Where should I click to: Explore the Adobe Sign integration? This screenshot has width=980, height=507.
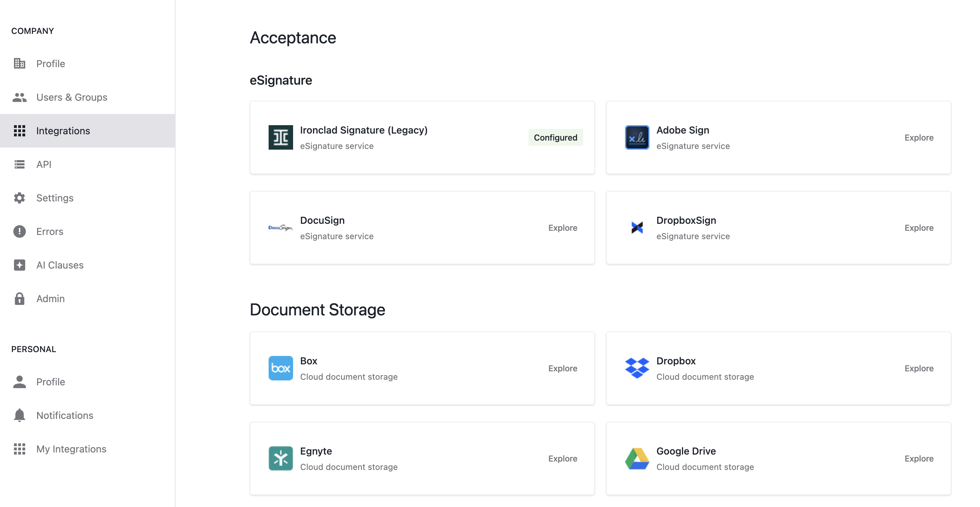(x=919, y=137)
